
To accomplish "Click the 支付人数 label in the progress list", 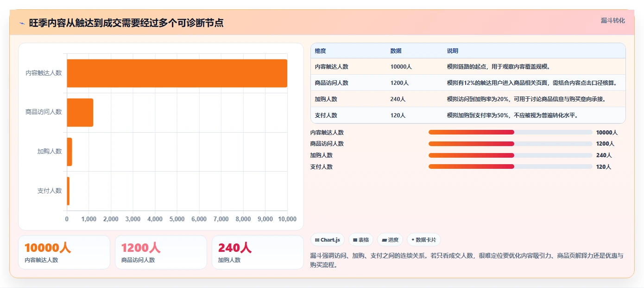I will click(x=322, y=167).
